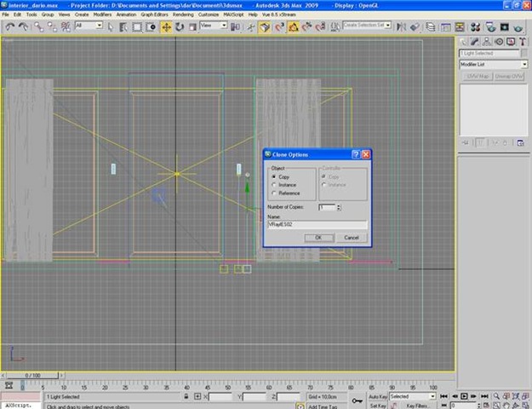
Task: Click the Clone Options help question mark
Action: point(356,154)
